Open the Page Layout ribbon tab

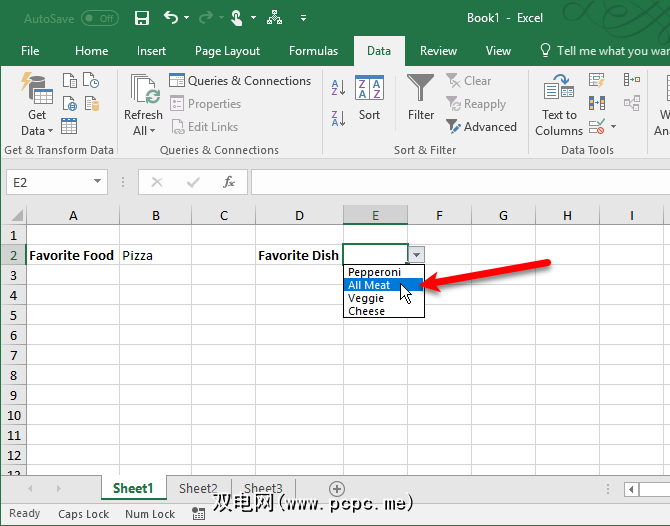(227, 51)
